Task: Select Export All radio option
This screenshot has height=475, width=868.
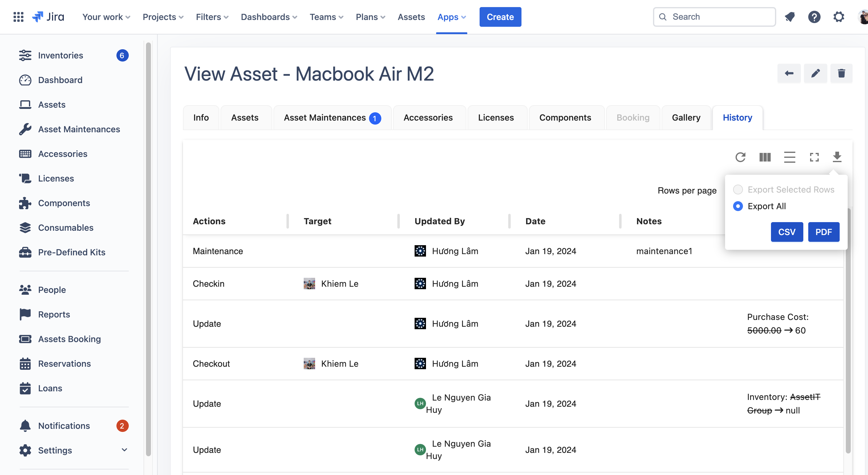Action: pos(738,206)
